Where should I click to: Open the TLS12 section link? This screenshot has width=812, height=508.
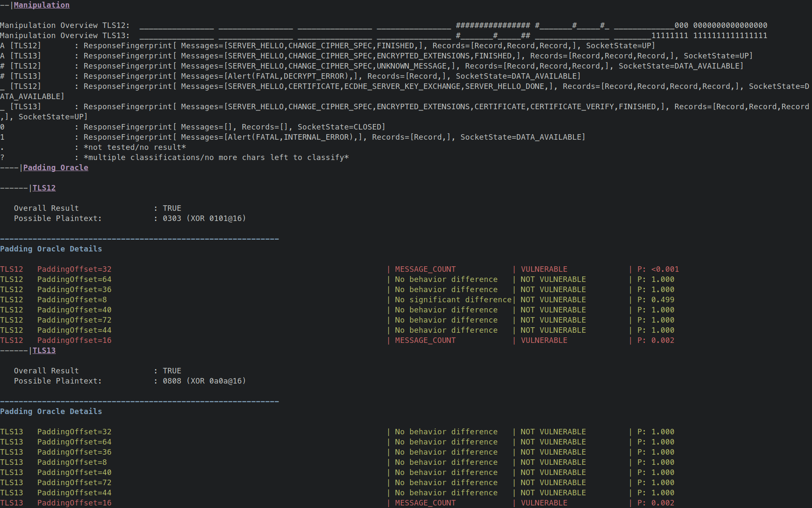coord(44,188)
